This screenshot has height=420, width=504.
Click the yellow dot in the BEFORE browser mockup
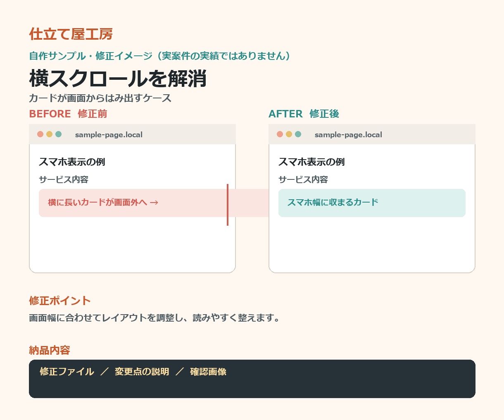coord(49,134)
